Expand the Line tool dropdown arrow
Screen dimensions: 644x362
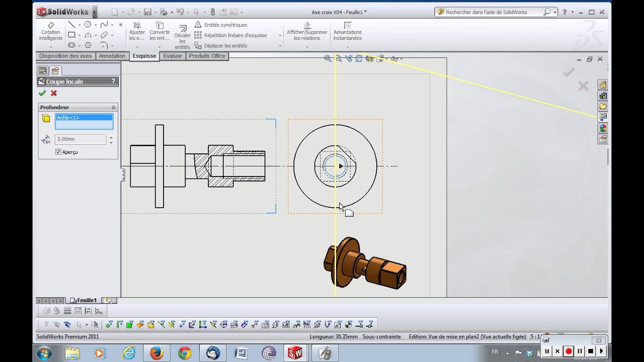click(x=79, y=25)
